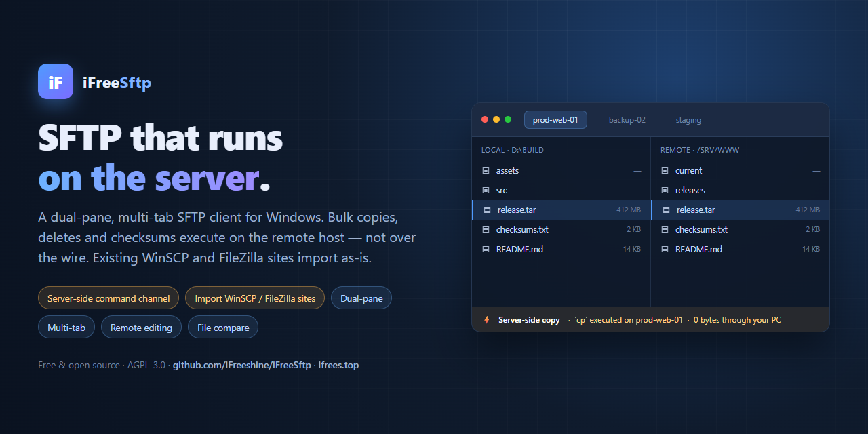Screen dimensions: 868x434
Task: Click the file icon of remote release.tar
Action: 666,210
